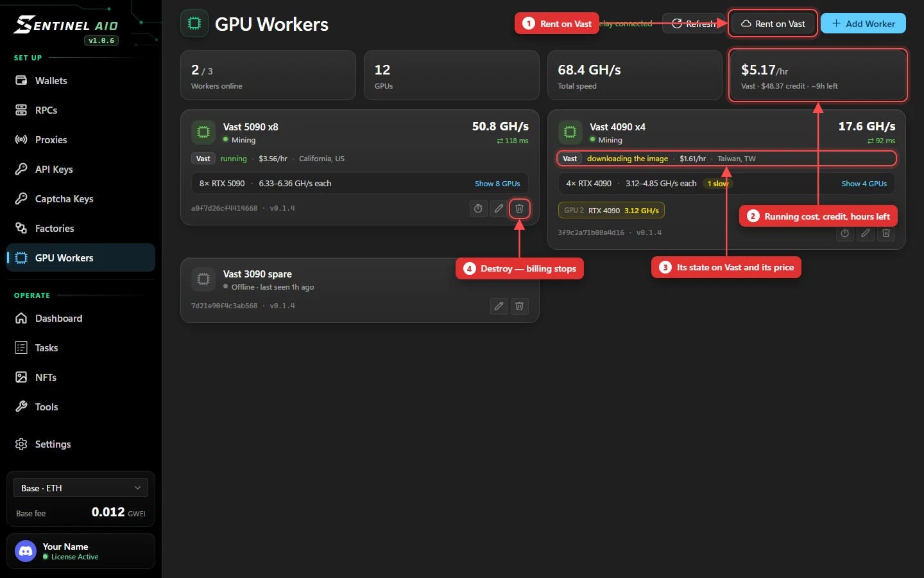This screenshot has width=924, height=578.
Task: Open Proxies page
Action: (x=81, y=140)
